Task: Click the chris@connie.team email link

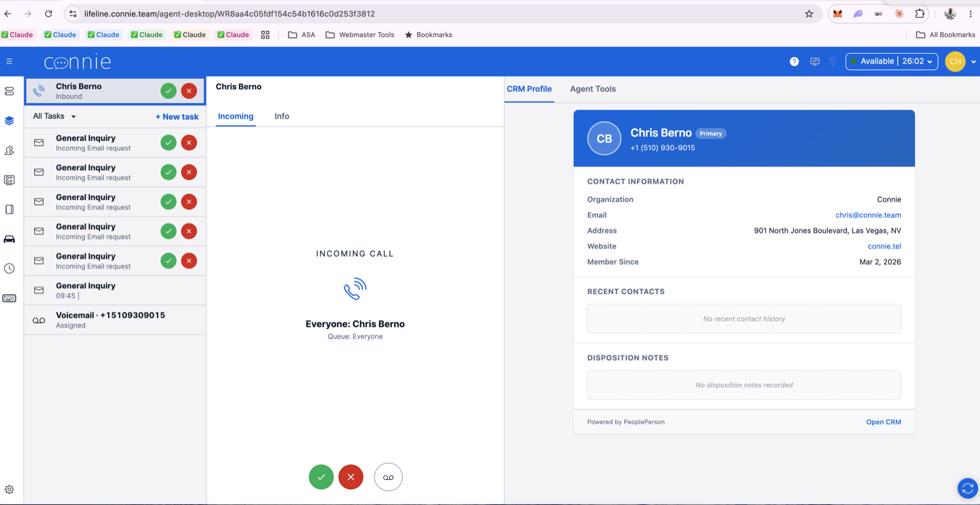Action: (x=868, y=215)
